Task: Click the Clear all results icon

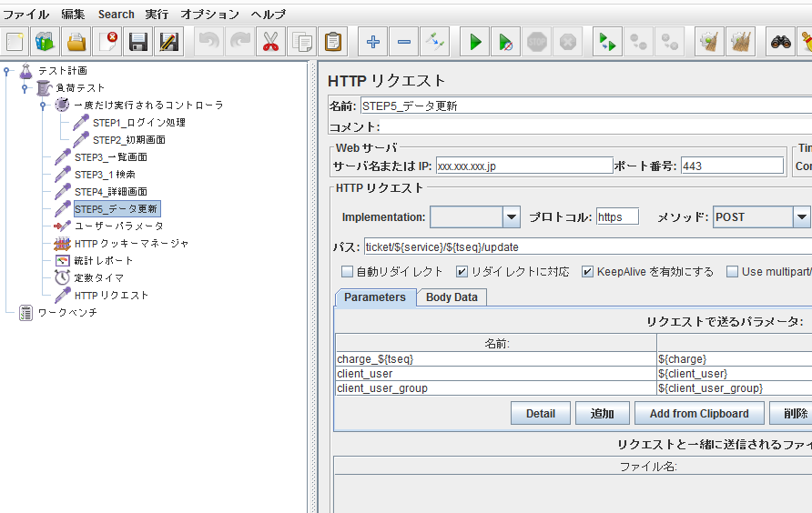Action: [x=740, y=42]
